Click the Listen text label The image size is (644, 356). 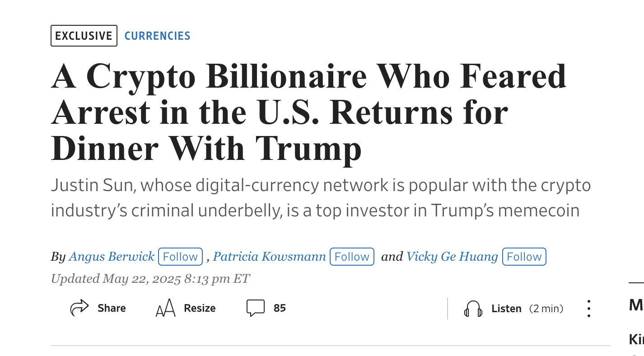tap(506, 309)
